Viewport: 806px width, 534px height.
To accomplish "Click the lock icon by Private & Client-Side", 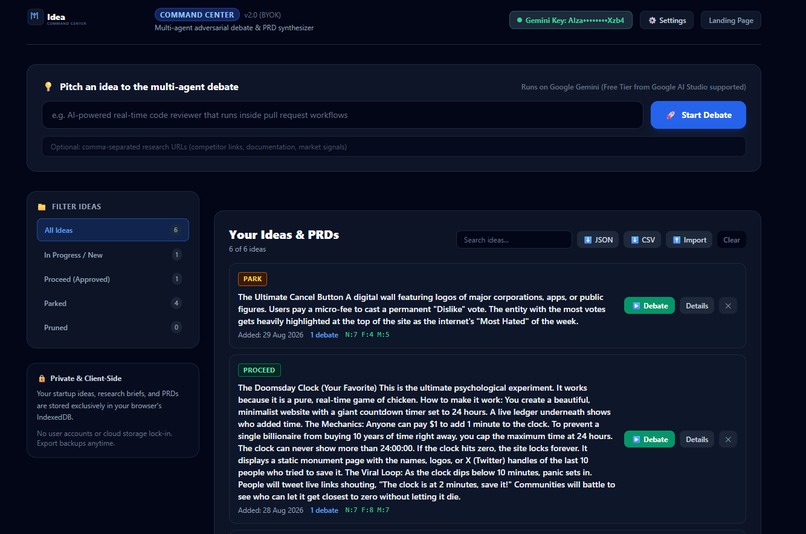I will click(x=42, y=378).
